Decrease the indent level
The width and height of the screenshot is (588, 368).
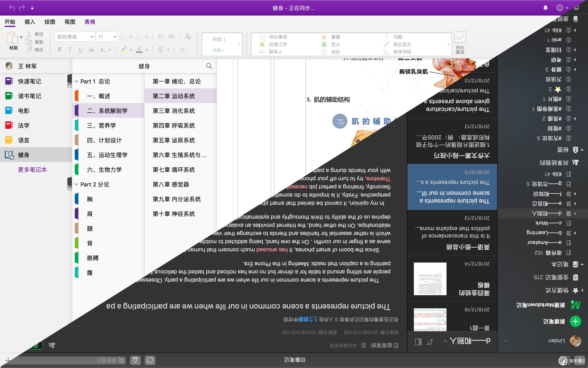pos(161,37)
